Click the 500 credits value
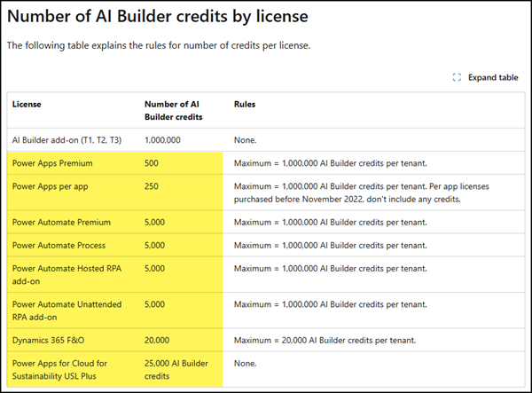 [x=152, y=163]
